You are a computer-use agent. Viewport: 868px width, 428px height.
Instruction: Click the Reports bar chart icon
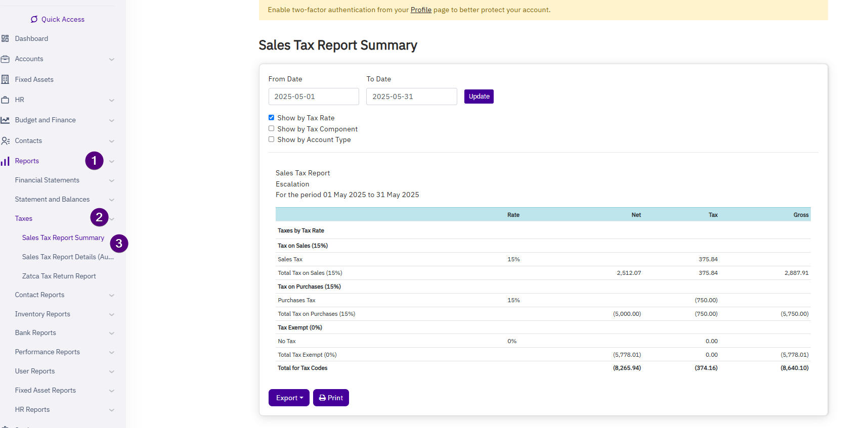(5, 161)
